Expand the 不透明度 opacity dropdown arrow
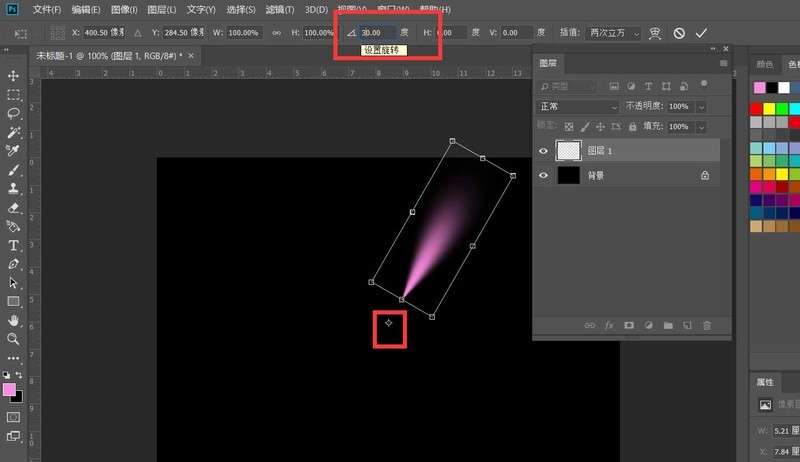The width and height of the screenshot is (800, 462). pos(701,106)
